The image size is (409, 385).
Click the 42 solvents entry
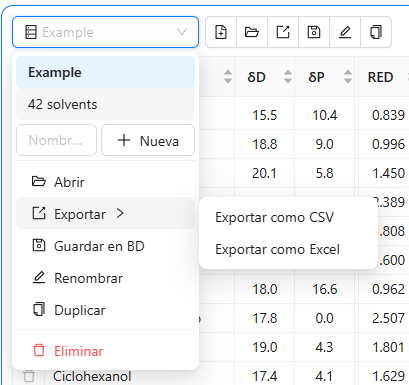pos(105,104)
